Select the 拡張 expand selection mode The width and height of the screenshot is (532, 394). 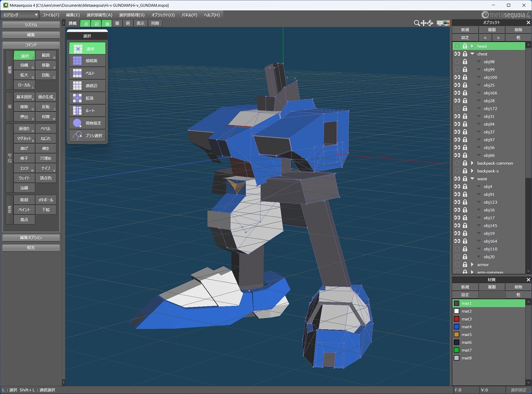[87, 98]
